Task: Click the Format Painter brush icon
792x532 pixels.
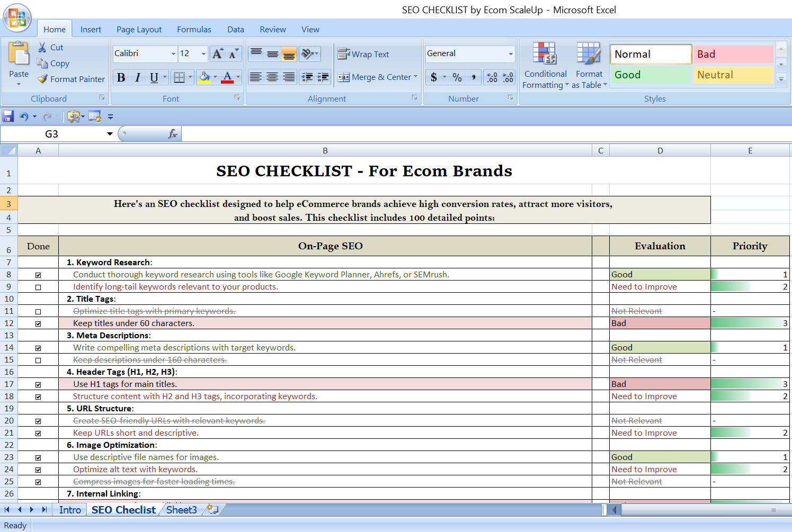Action: point(42,79)
